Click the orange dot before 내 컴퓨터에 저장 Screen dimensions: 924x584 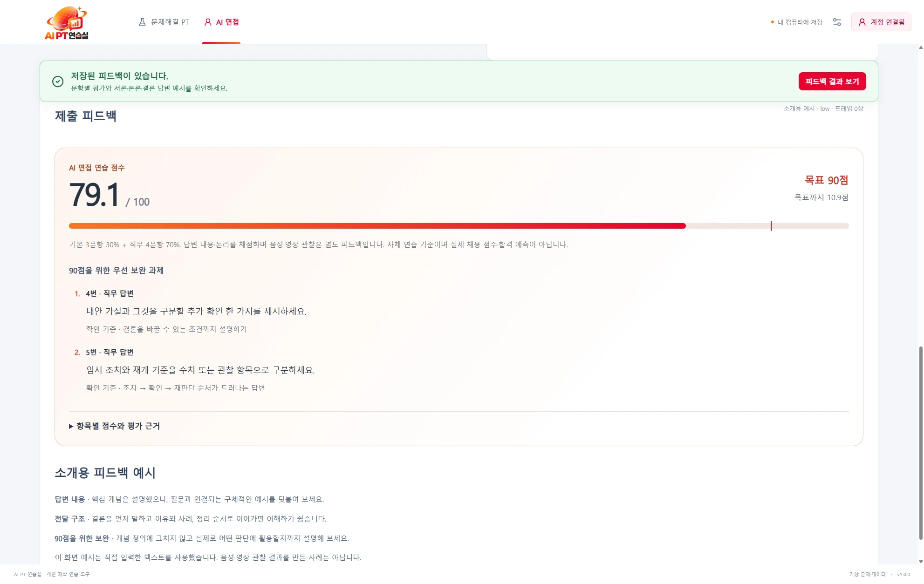772,22
